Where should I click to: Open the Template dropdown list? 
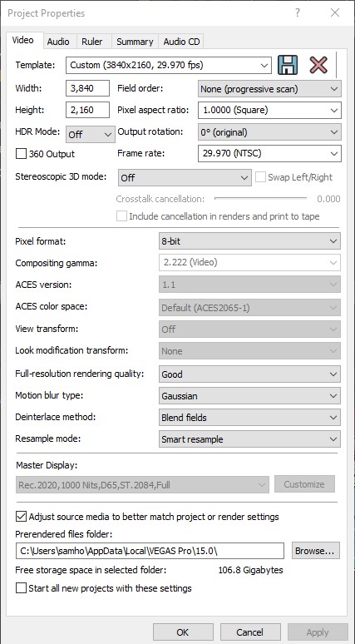[169, 65]
